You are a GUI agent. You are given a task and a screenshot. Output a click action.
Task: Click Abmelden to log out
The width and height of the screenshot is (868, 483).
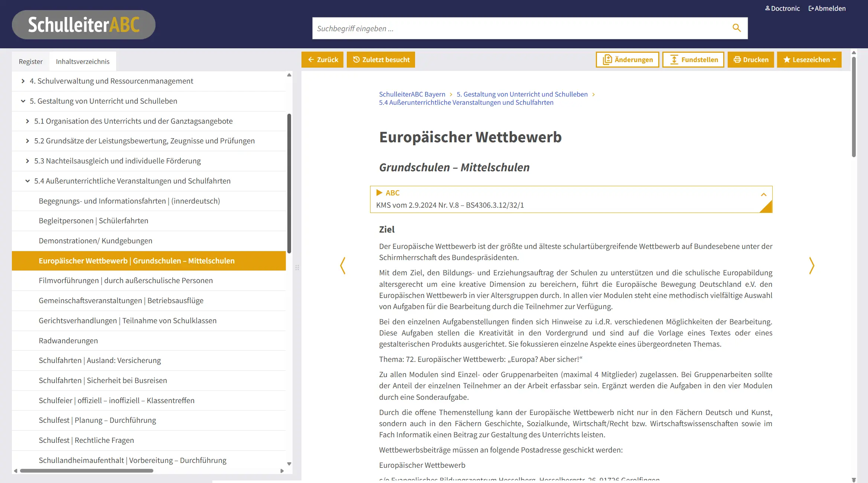(827, 8)
